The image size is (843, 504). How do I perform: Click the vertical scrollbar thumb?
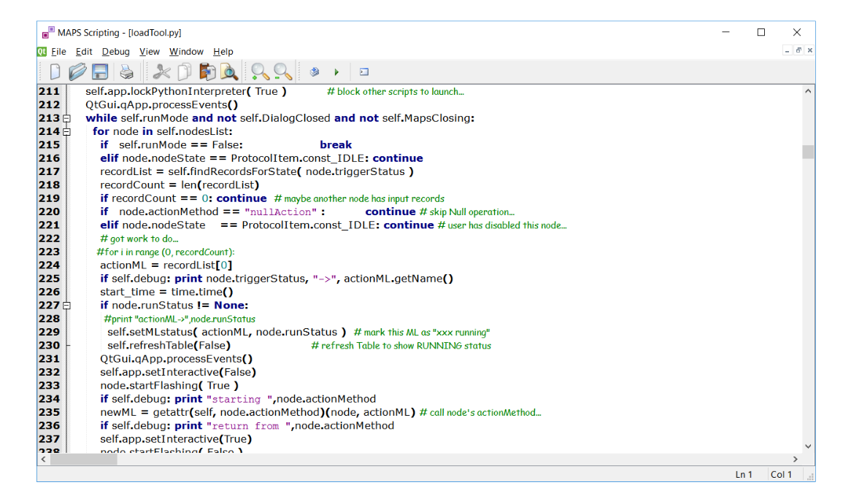click(x=808, y=152)
